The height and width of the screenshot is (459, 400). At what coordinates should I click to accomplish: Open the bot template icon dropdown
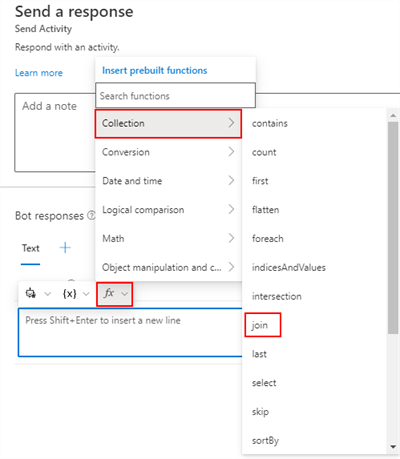pos(38,294)
